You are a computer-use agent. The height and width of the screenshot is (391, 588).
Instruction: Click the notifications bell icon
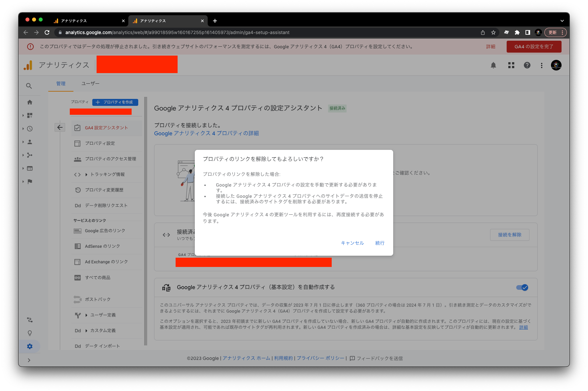493,65
